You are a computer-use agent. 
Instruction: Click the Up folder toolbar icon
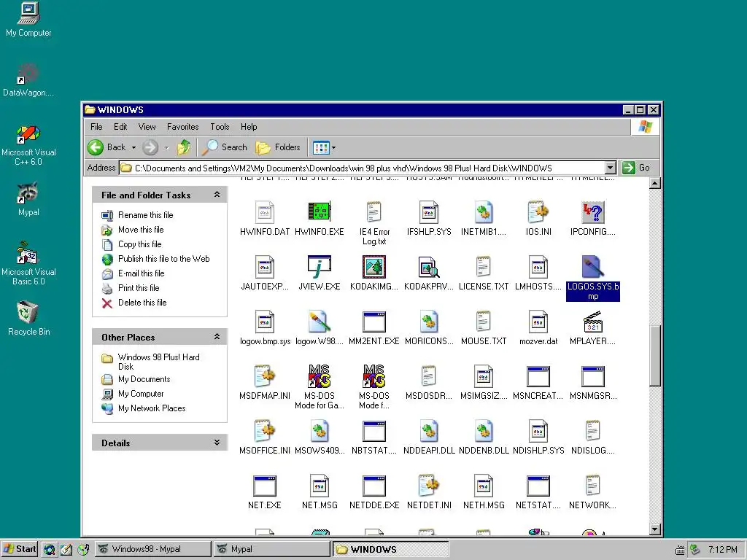pos(184,147)
